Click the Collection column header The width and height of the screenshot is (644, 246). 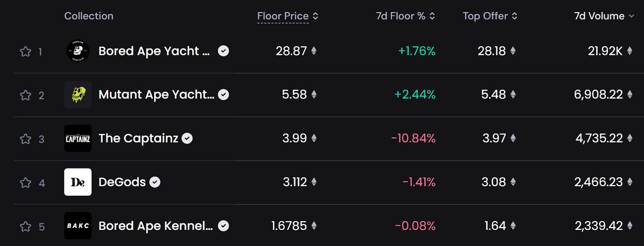click(x=89, y=16)
